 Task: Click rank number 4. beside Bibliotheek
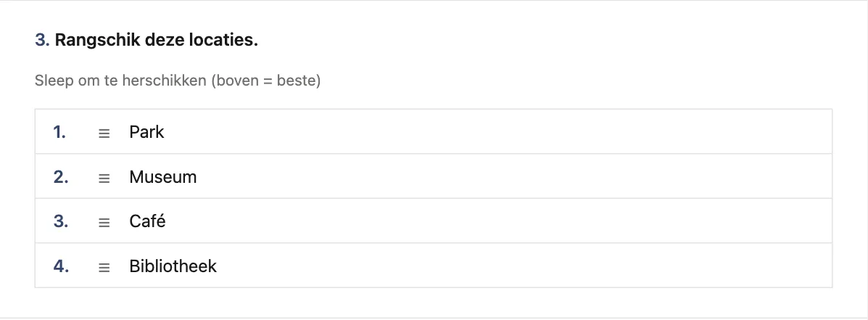(61, 266)
